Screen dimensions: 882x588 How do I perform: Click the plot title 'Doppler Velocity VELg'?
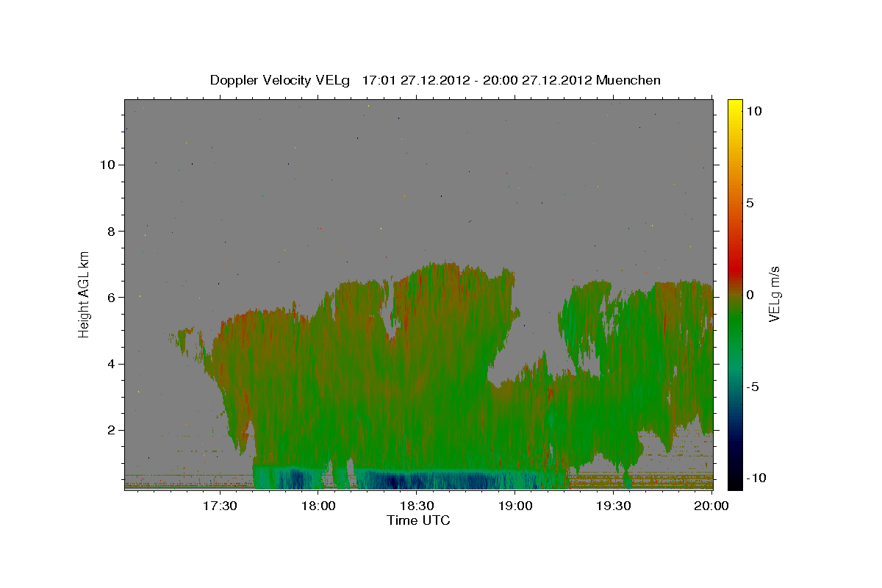pos(281,80)
